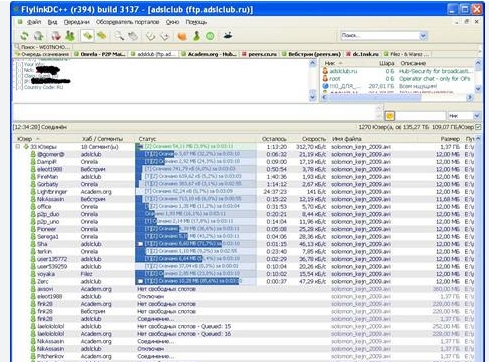Open the toolbar search box dropdown arrow
The width and height of the screenshot is (489, 362).
coord(423,35)
